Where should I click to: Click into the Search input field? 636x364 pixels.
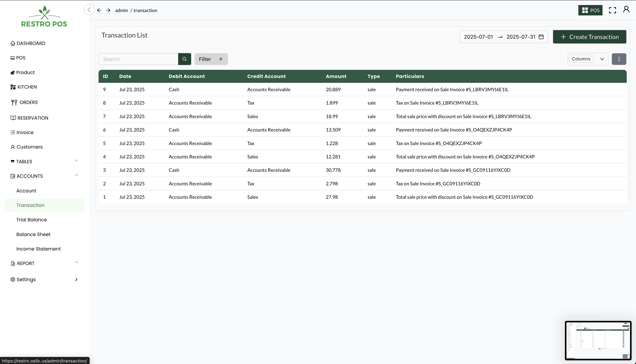point(138,59)
